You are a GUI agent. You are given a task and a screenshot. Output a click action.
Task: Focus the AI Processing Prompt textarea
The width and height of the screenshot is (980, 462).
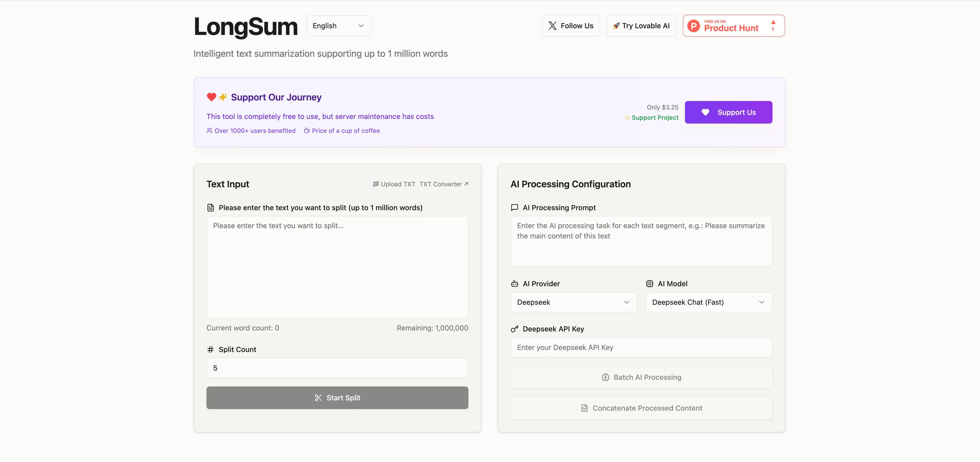point(641,242)
